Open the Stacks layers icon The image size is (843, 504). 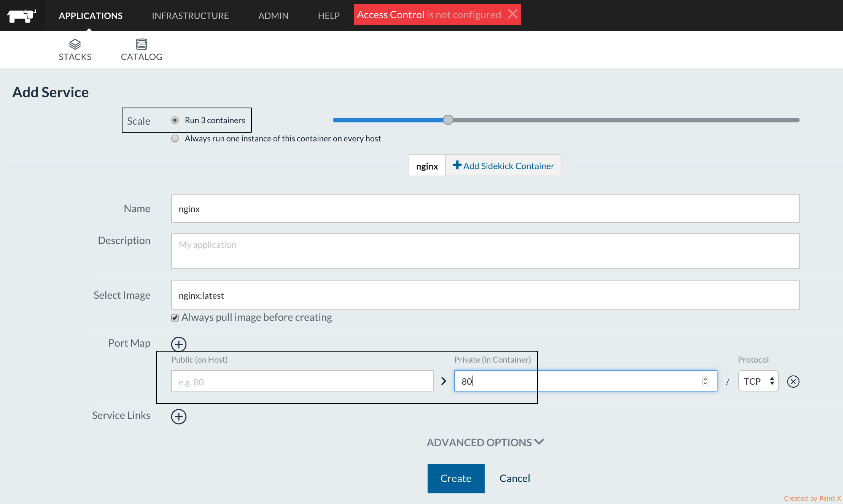click(75, 44)
